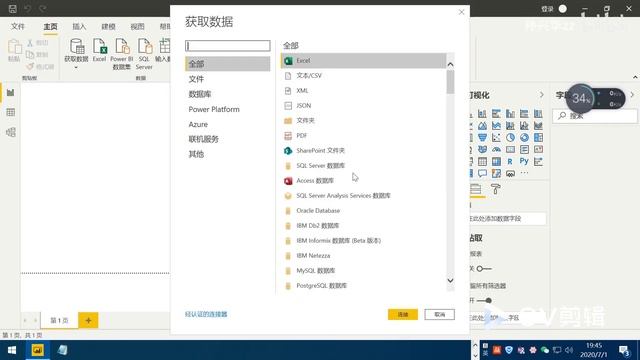The height and width of the screenshot is (360, 640).
Task: Open the more visuals ellipsis
Action: (x=524, y=173)
